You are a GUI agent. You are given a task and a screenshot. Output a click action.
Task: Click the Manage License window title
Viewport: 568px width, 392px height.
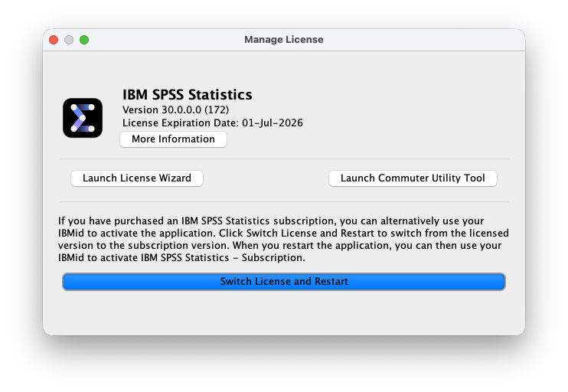tap(283, 40)
